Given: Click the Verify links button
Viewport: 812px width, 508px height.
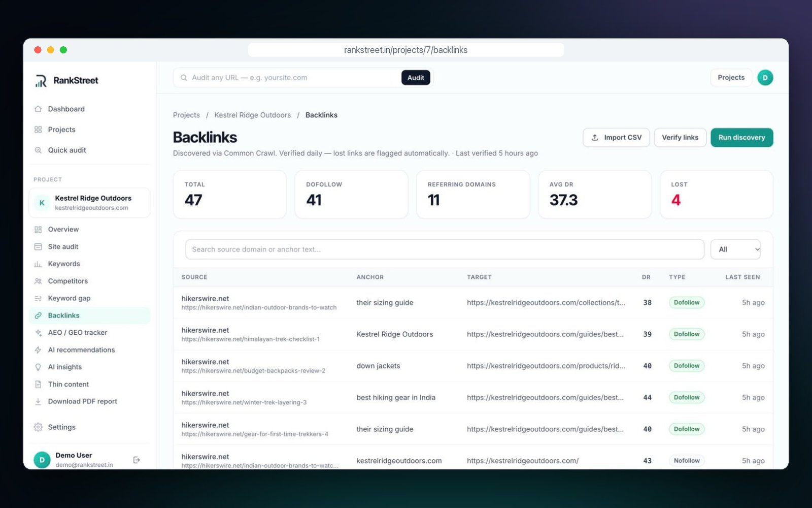Looking at the screenshot, I should coord(680,138).
